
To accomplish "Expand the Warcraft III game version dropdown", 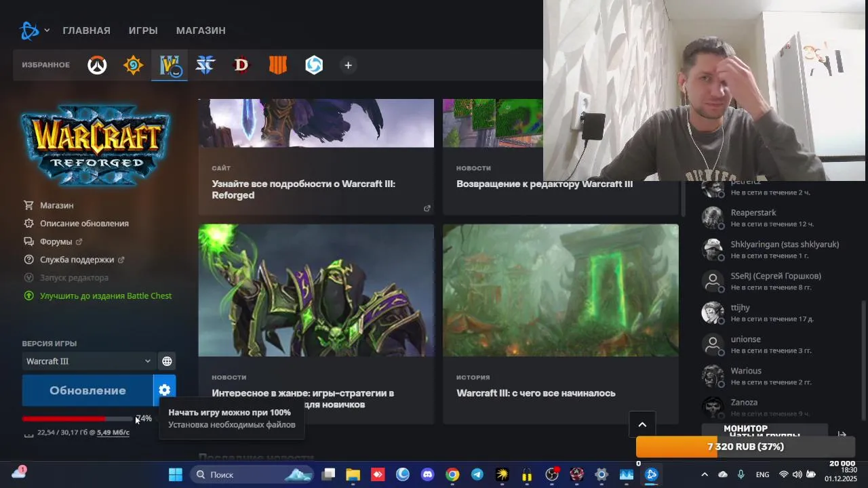I will [88, 361].
